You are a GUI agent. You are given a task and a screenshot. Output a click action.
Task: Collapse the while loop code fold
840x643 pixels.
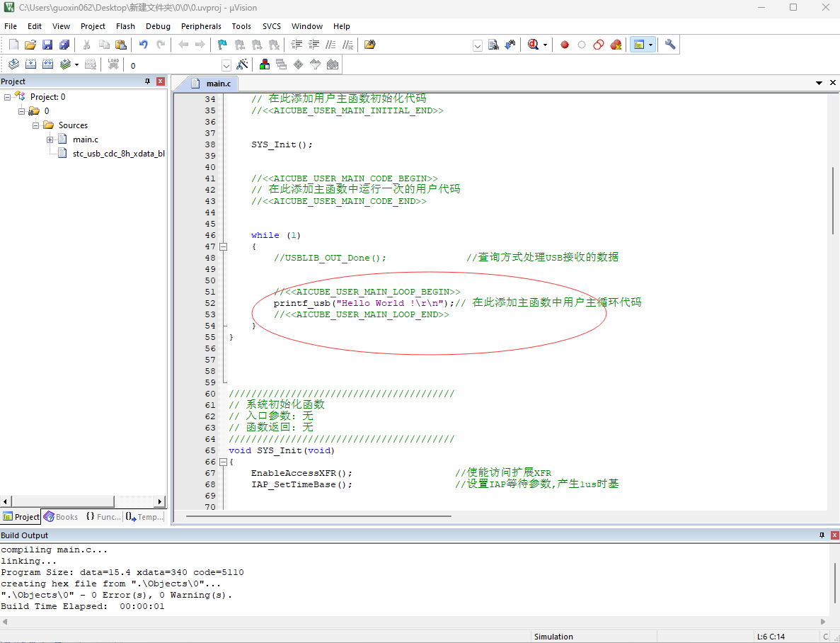pos(224,246)
